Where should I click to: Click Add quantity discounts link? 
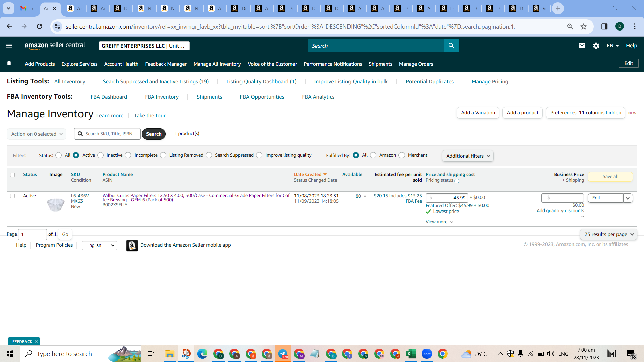(560, 211)
